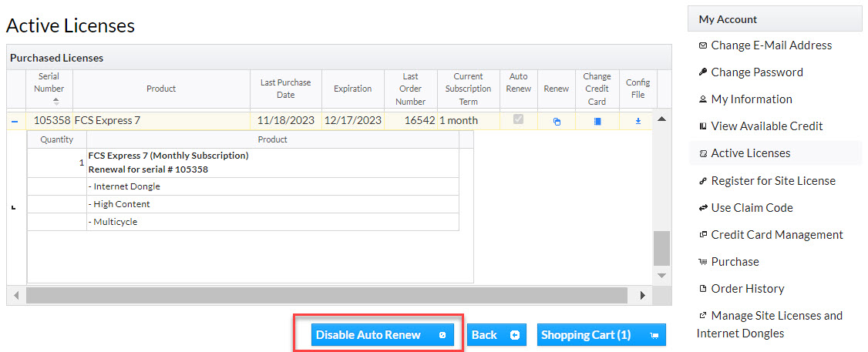The image size is (868, 352).
Task: Open View Available Credit
Action: [x=766, y=126]
